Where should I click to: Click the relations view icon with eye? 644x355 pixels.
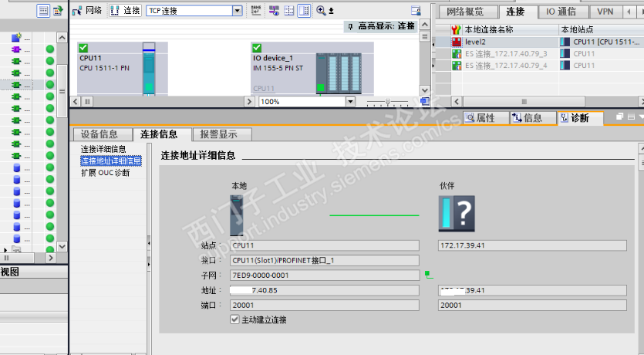click(x=274, y=11)
